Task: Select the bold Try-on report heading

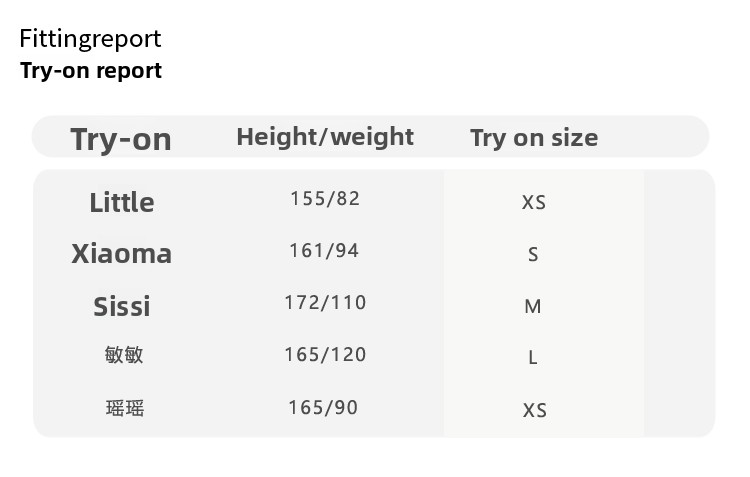Action: click(x=90, y=71)
